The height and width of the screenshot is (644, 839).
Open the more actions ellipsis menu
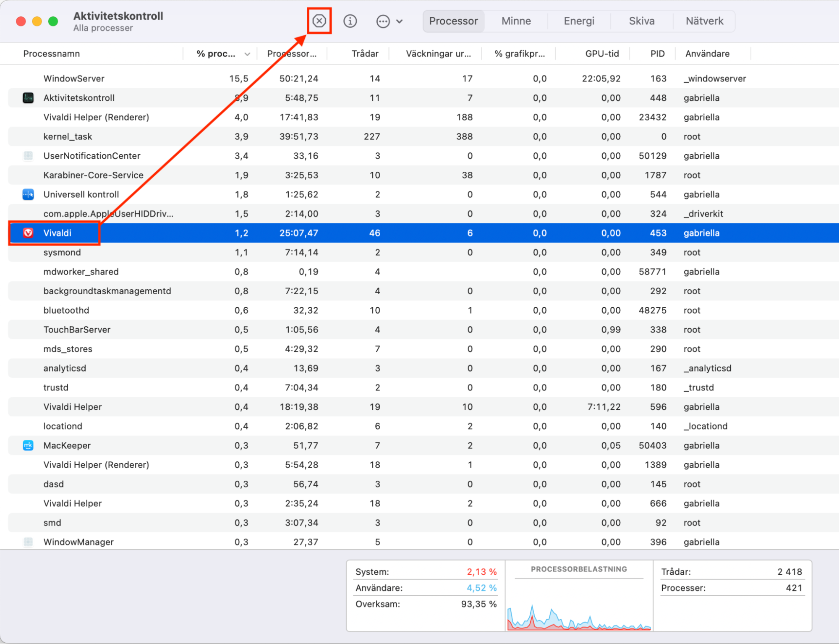tap(389, 21)
